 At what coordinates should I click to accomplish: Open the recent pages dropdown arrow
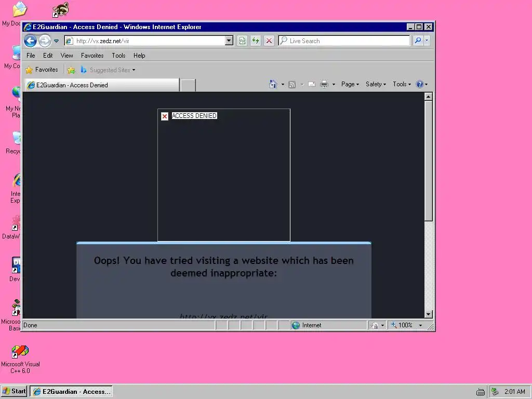pyautogui.click(x=56, y=41)
